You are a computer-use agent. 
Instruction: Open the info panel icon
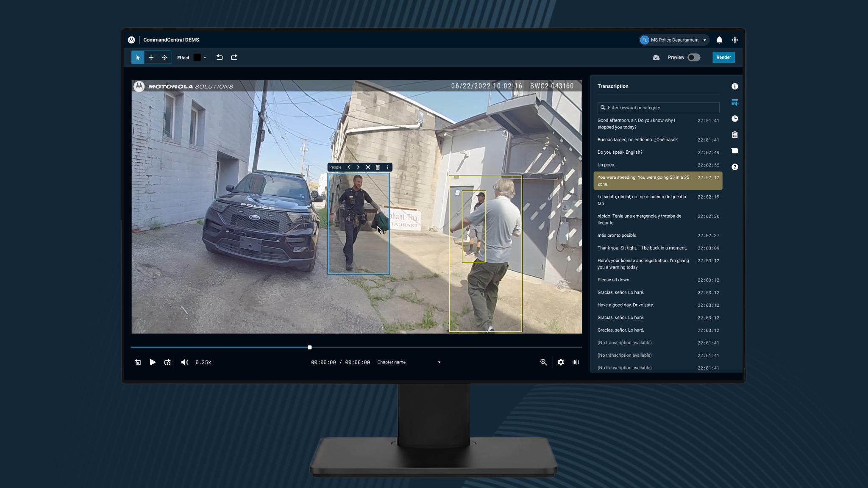[734, 86]
